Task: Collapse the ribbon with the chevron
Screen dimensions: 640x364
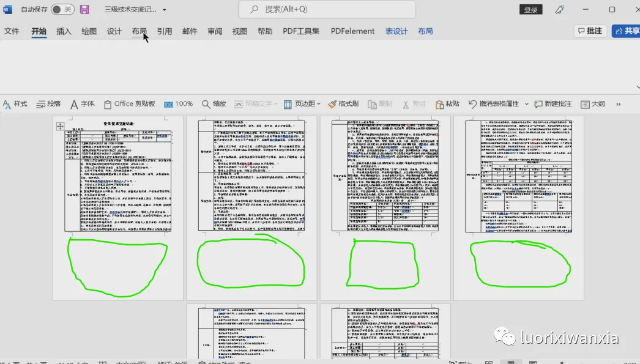Action: [638, 87]
